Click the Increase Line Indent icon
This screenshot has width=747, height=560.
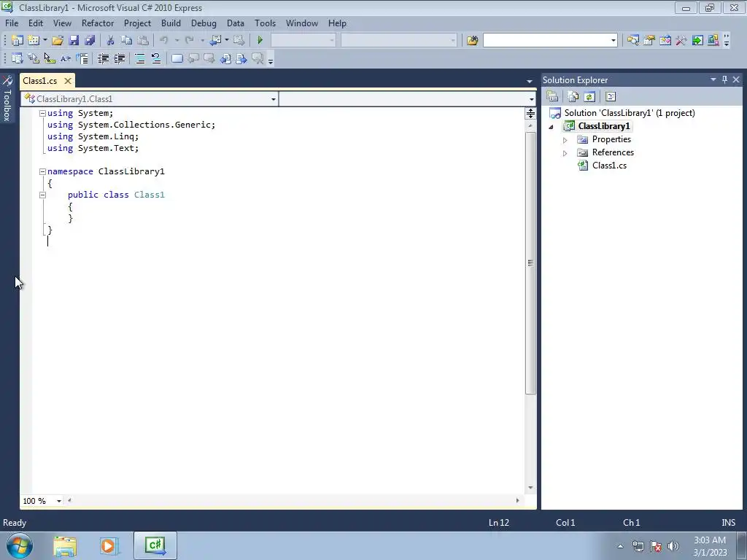pyautogui.click(x=119, y=58)
